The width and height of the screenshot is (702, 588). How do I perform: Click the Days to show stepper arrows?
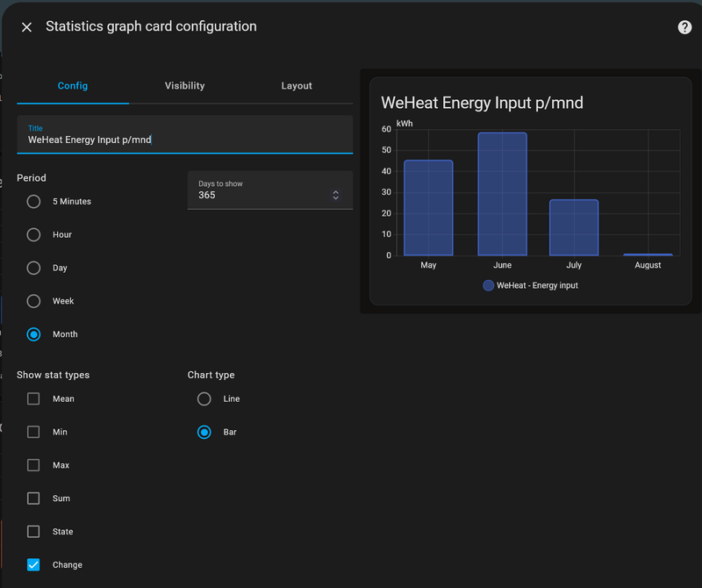click(x=335, y=195)
